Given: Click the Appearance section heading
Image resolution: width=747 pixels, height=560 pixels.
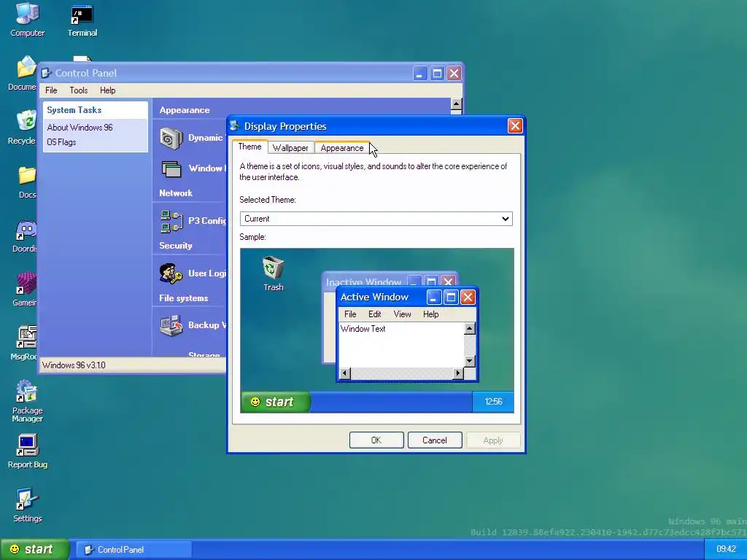Looking at the screenshot, I should 185,110.
